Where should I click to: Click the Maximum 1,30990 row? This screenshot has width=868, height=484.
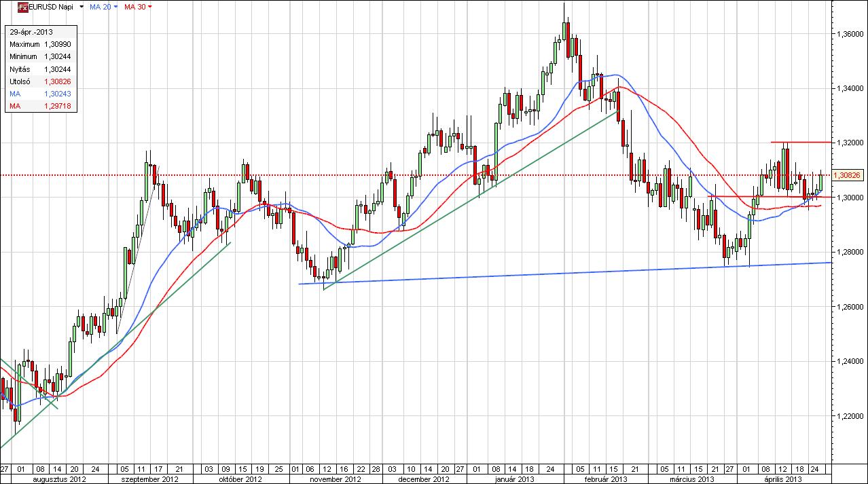point(40,44)
